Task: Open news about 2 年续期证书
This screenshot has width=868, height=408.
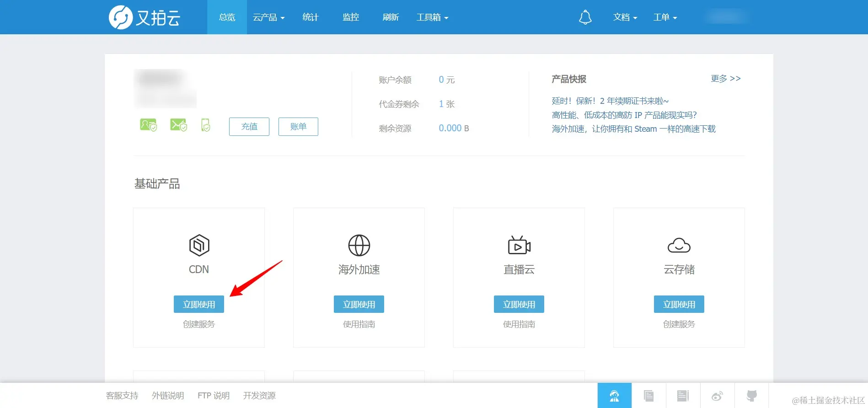Action: 610,101
